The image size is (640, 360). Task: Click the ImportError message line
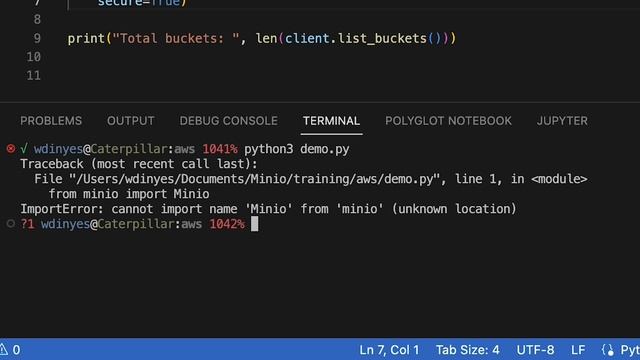tap(268, 209)
